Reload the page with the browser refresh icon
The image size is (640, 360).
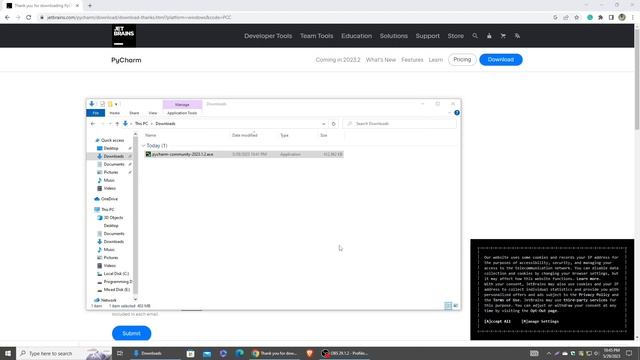[x=29, y=18]
